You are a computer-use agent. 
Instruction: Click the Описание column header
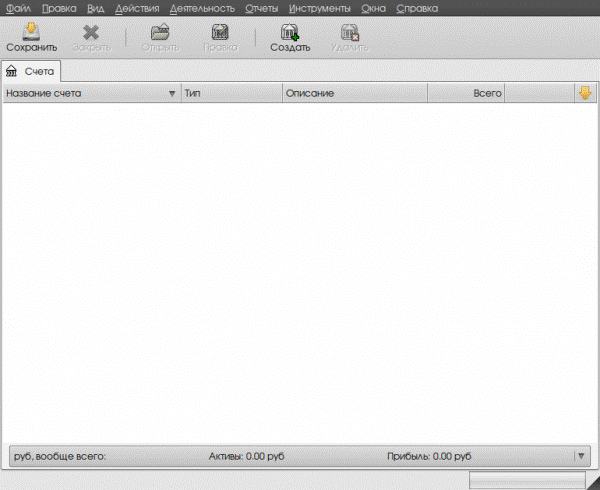pyautogui.click(x=355, y=93)
